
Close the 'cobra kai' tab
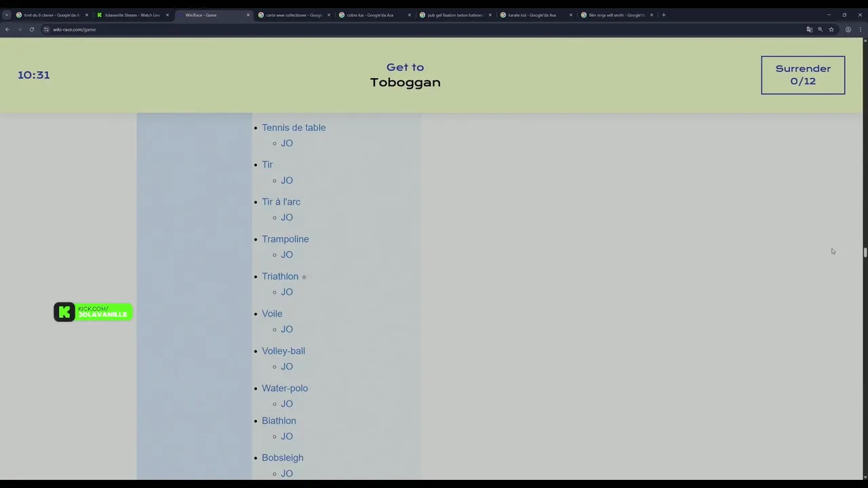410,15
